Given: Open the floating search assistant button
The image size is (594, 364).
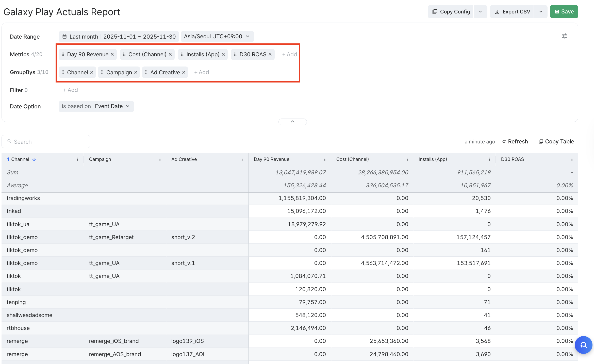Looking at the screenshot, I should [583, 345].
